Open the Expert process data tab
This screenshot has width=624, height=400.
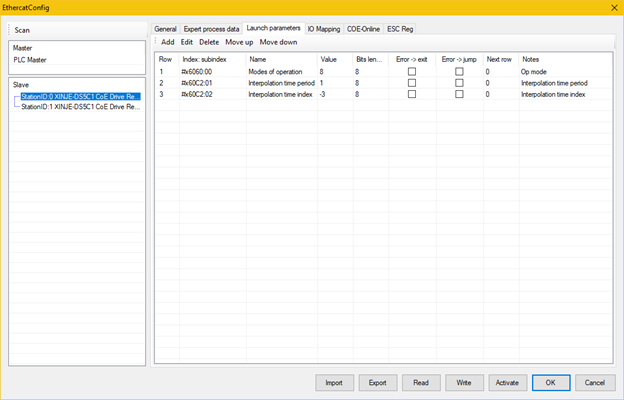(211, 29)
